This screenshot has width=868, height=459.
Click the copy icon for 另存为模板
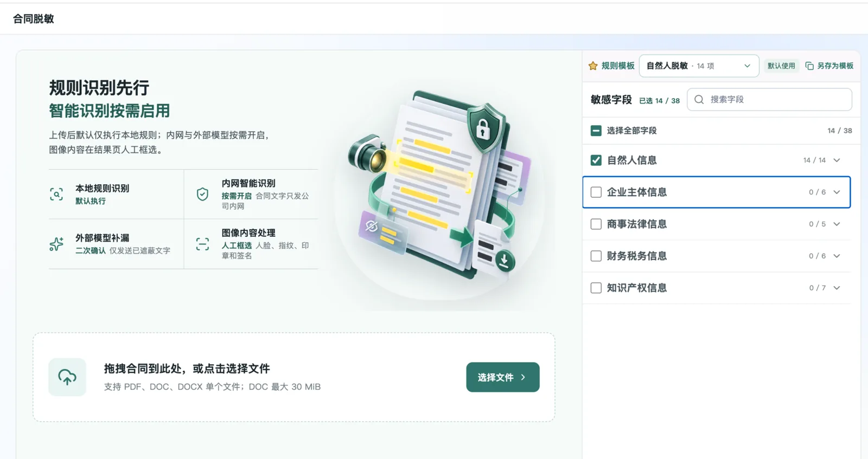click(809, 66)
